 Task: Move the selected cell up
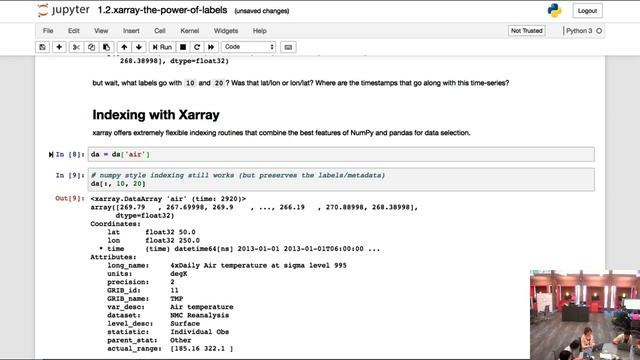tap(124, 47)
